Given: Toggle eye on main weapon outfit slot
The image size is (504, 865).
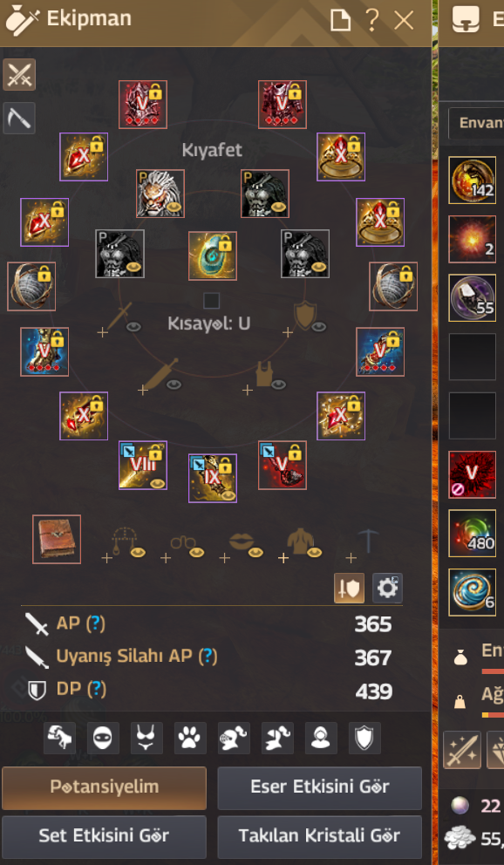Looking at the screenshot, I should pyautogui.click(x=133, y=327).
